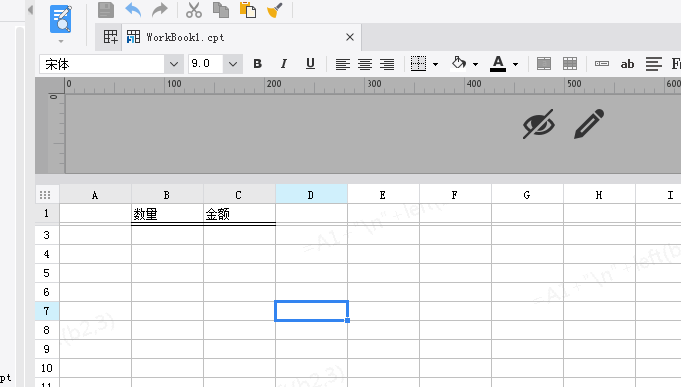Select column G header
This screenshot has width=681, height=387.
pos(527,195)
